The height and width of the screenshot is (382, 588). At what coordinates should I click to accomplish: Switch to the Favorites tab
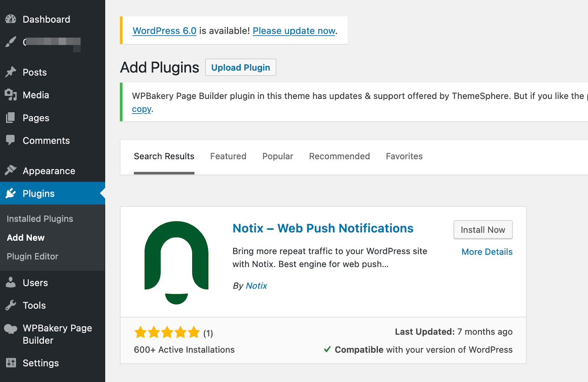tap(404, 156)
